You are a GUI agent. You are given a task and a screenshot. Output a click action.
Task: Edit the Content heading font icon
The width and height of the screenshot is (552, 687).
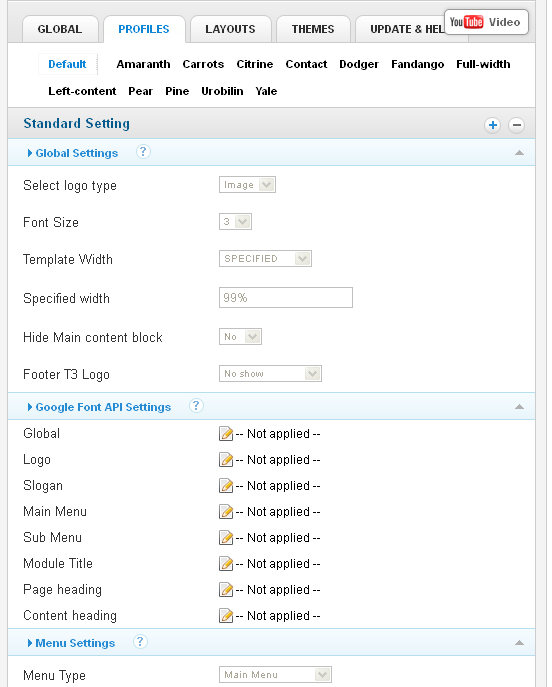[226, 616]
